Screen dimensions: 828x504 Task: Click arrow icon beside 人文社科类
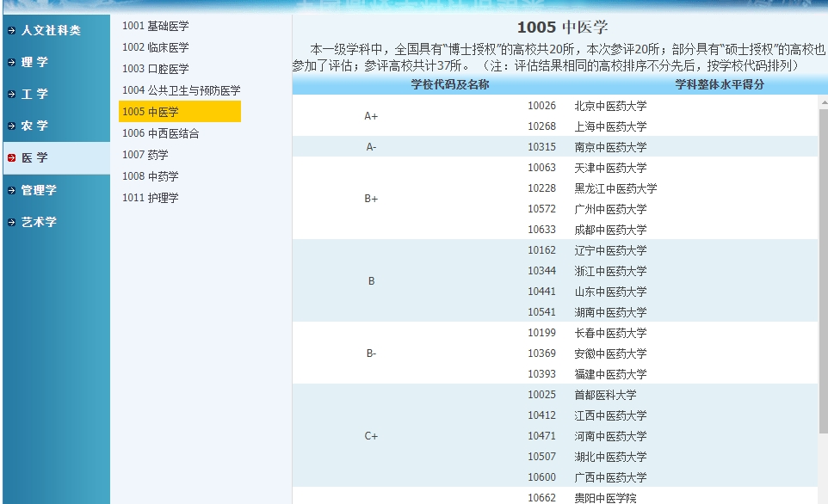11,31
